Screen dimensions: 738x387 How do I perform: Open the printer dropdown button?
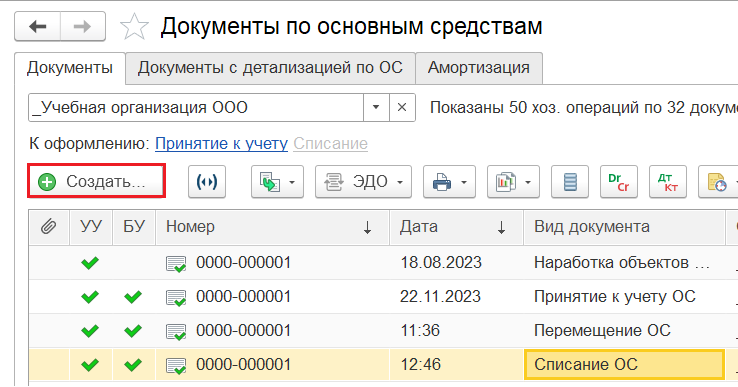point(449,181)
